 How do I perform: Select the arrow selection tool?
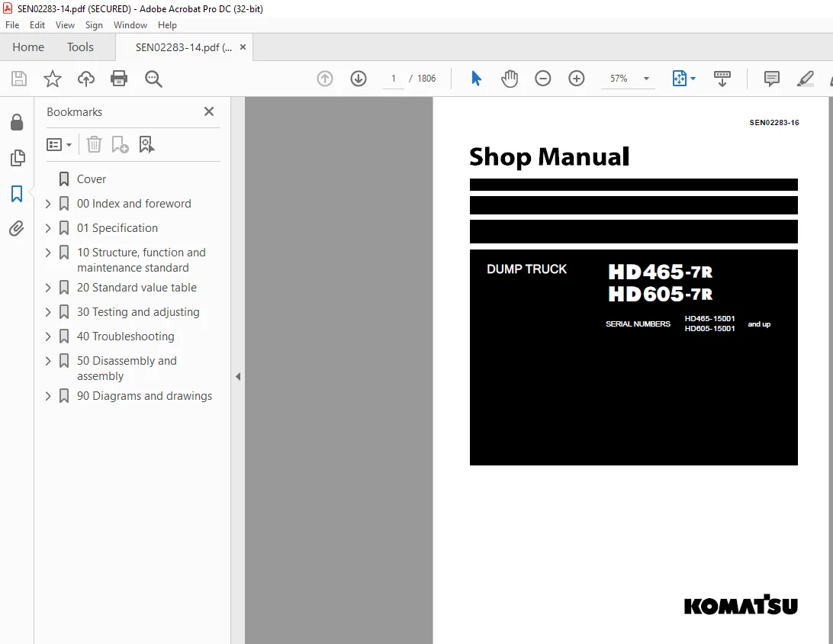pyautogui.click(x=476, y=79)
